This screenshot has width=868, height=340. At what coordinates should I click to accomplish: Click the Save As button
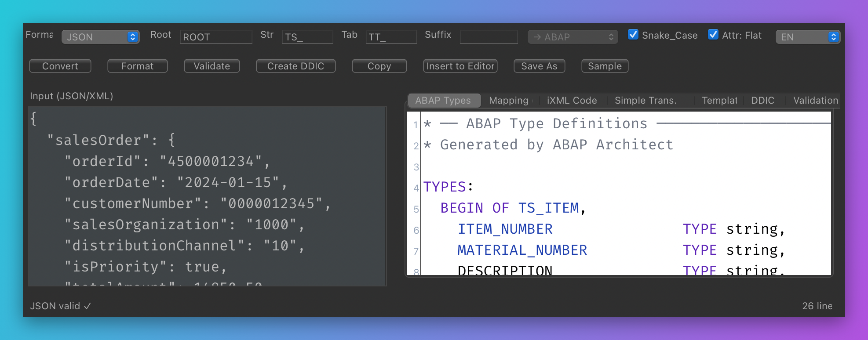click(x=540, y=66)
